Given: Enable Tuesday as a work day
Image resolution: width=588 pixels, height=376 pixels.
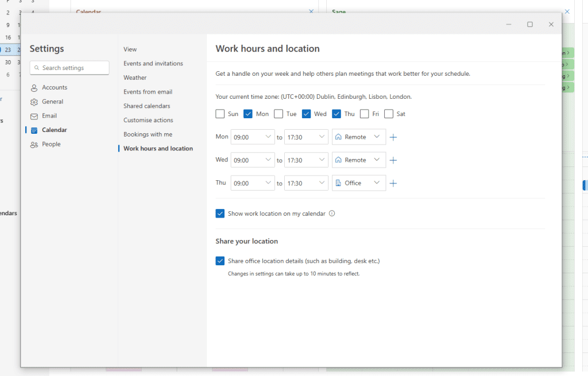Looking at the screenshot, I should tap(278, 114).
